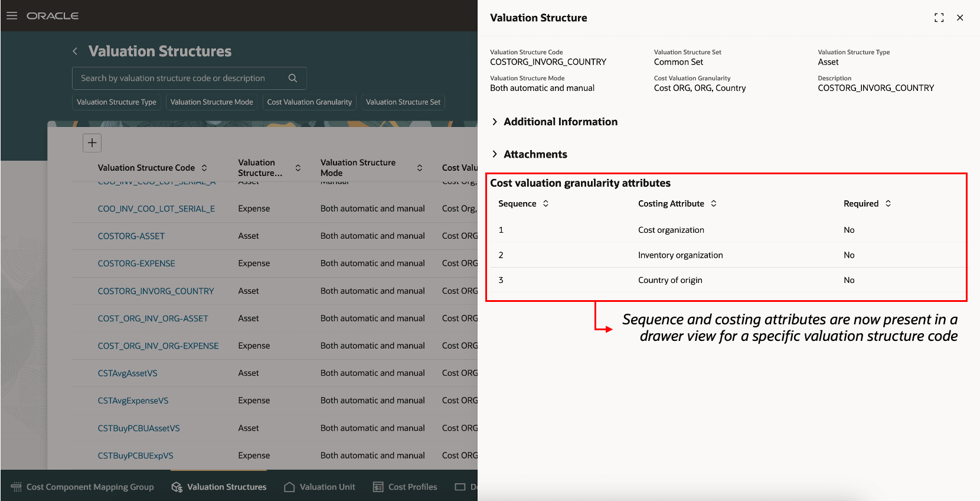Open the COSTORG-ASSET link
This screenshot has height=501, width=980.
131,236
